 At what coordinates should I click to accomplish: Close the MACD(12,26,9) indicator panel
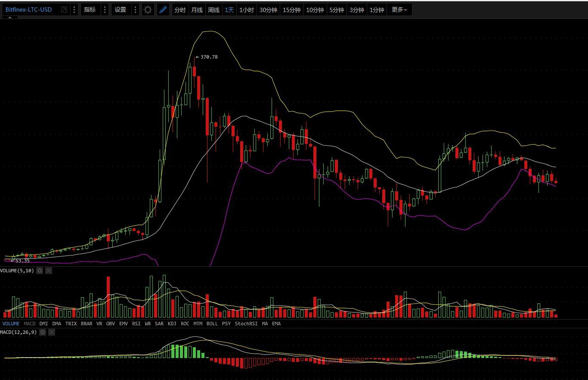(52, 332)
